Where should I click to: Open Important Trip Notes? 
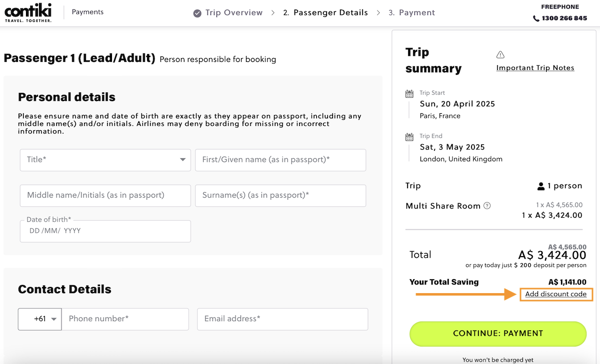[x=535, y=67]
